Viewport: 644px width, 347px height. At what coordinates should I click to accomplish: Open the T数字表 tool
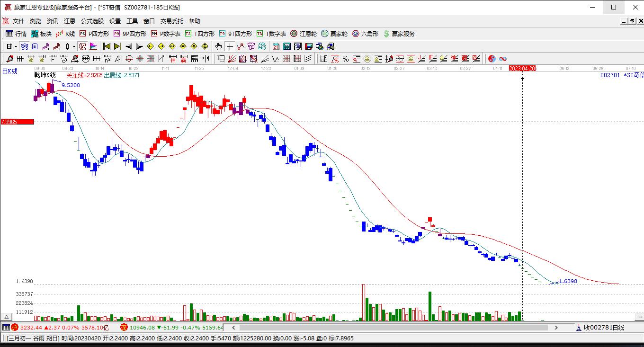click(x=271, y=34)
